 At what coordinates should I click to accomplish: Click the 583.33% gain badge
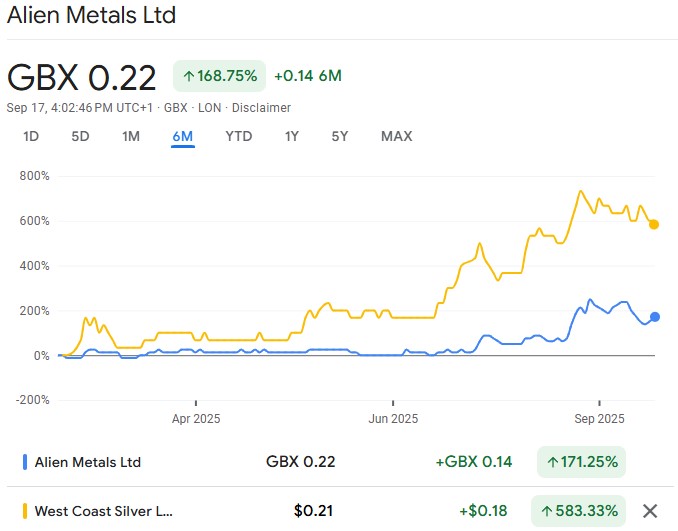point(579,511)
